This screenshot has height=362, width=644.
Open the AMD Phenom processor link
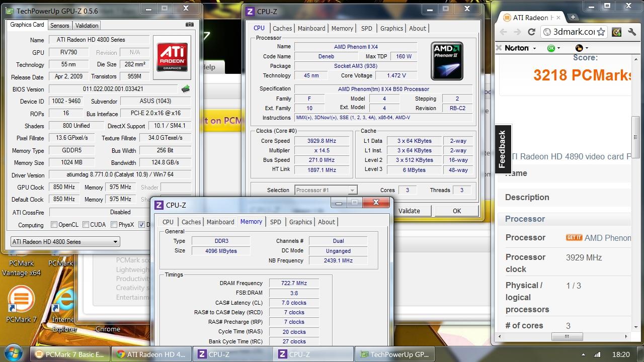[x=608, y=238]
